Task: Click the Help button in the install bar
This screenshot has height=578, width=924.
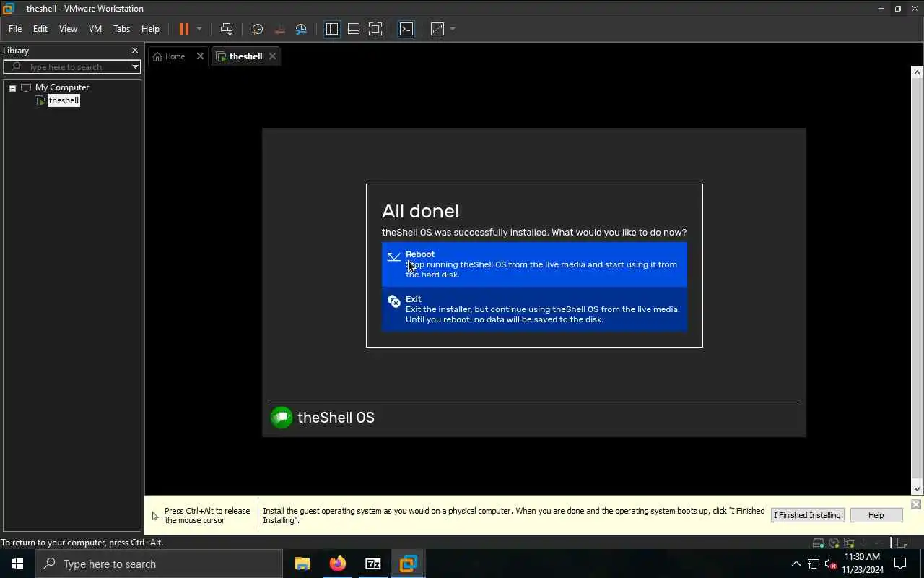Action: [x=876, y=515]
